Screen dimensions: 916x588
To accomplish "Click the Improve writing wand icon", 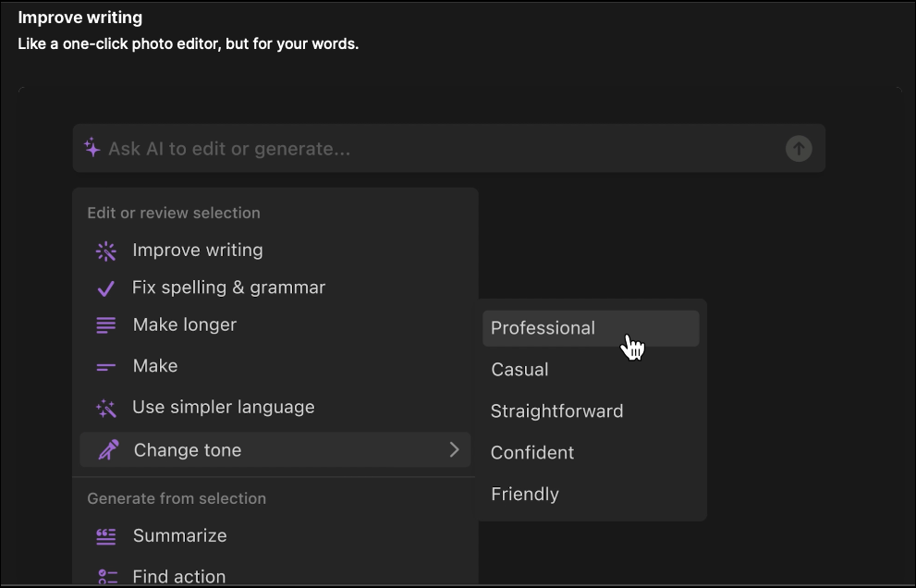I will tap(105, 251).
